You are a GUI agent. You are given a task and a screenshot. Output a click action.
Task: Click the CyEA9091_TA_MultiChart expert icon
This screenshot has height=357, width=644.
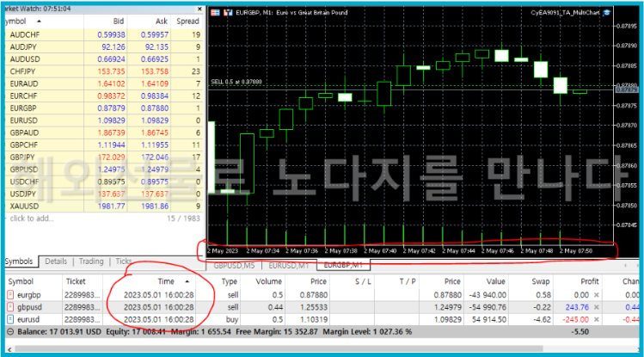(x=607, y=13)
